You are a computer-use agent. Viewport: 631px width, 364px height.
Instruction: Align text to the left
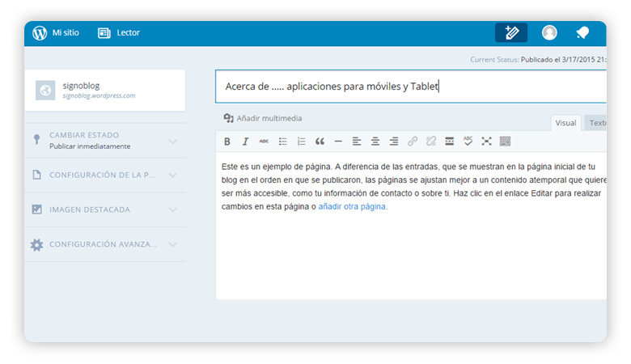click(357, 142)
